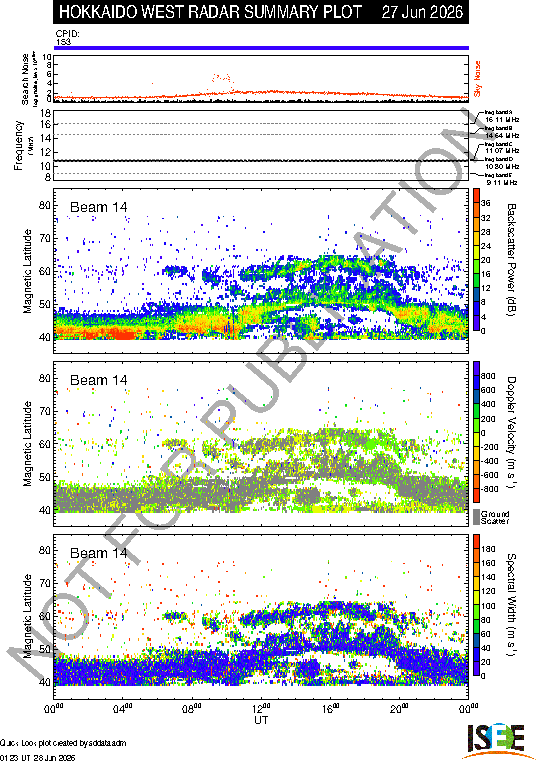Click the Spectral Width color bar
This screenshot has height=761, width=536.
tap(476, 605)
